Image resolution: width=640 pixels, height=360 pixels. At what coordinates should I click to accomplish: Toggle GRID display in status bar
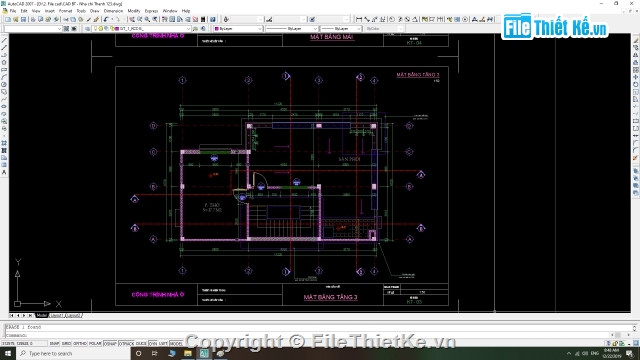[x=66, y=344]
